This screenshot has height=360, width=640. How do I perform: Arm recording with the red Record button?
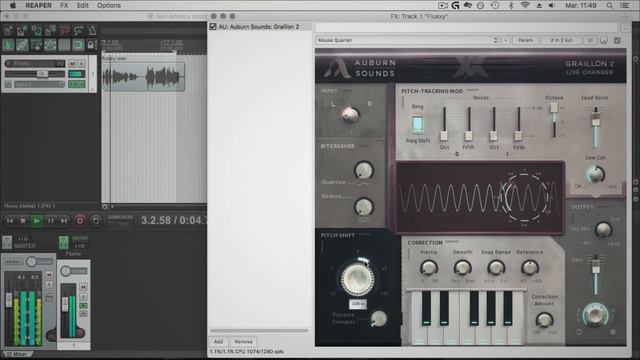[80, 221]
